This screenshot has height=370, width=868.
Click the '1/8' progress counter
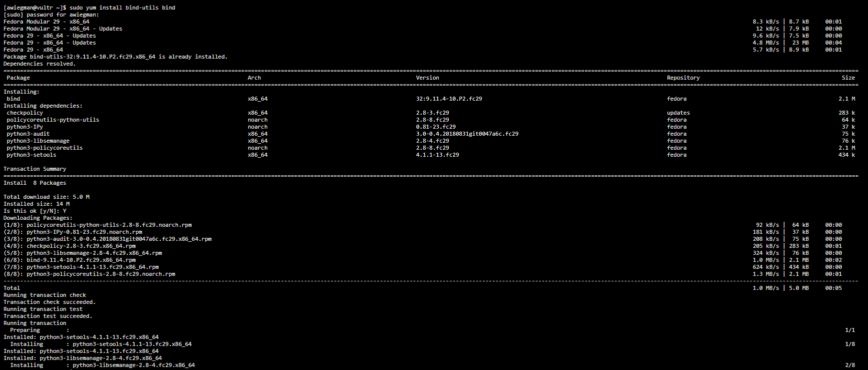point(850,344)
